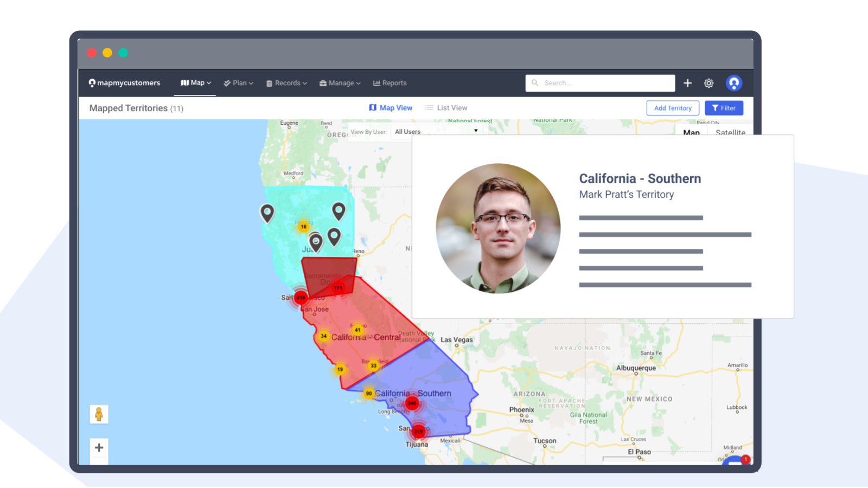Open the Filter button
This screenshot has width=868, height=488.
click(x=724, y=108)
